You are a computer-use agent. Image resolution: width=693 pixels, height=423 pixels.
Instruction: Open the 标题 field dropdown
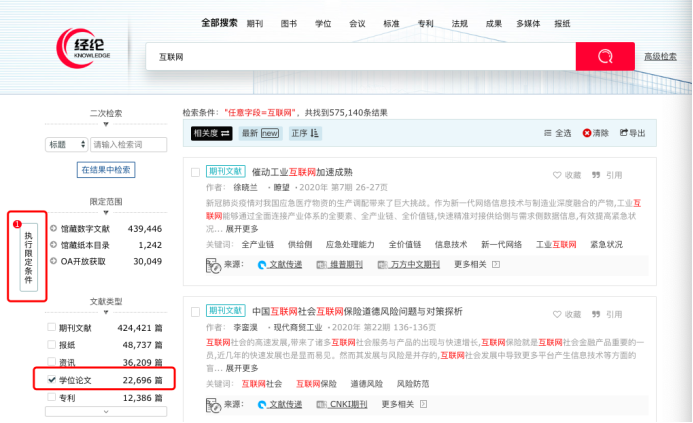(x=67, y=145)
